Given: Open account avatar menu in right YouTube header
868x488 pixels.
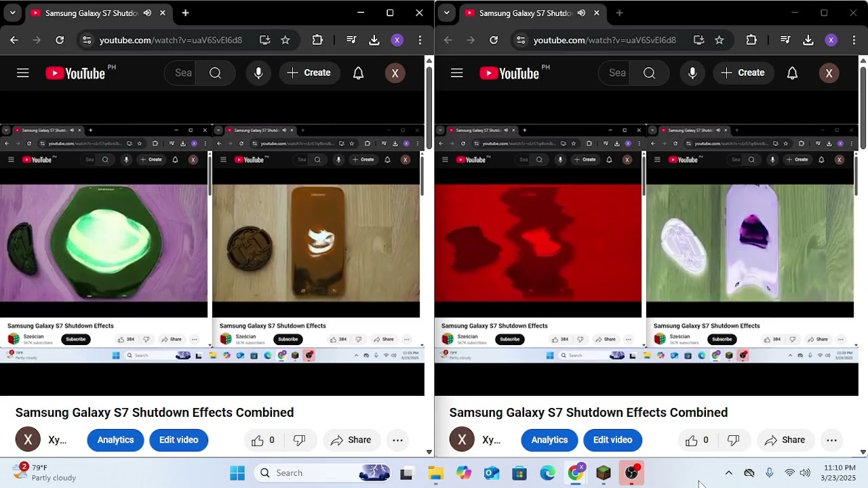Looking at the screenshot, I should point(829,73).
